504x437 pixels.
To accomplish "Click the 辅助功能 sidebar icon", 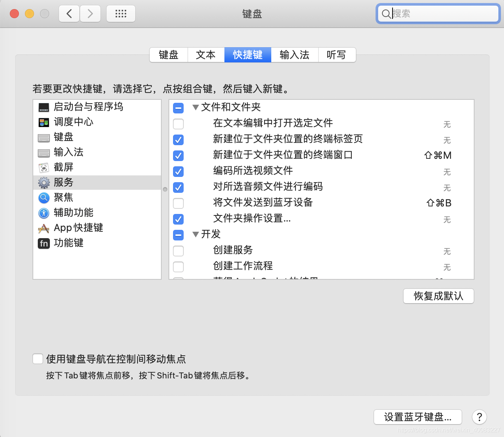I will pyautogui.click(x=44, y=213).
